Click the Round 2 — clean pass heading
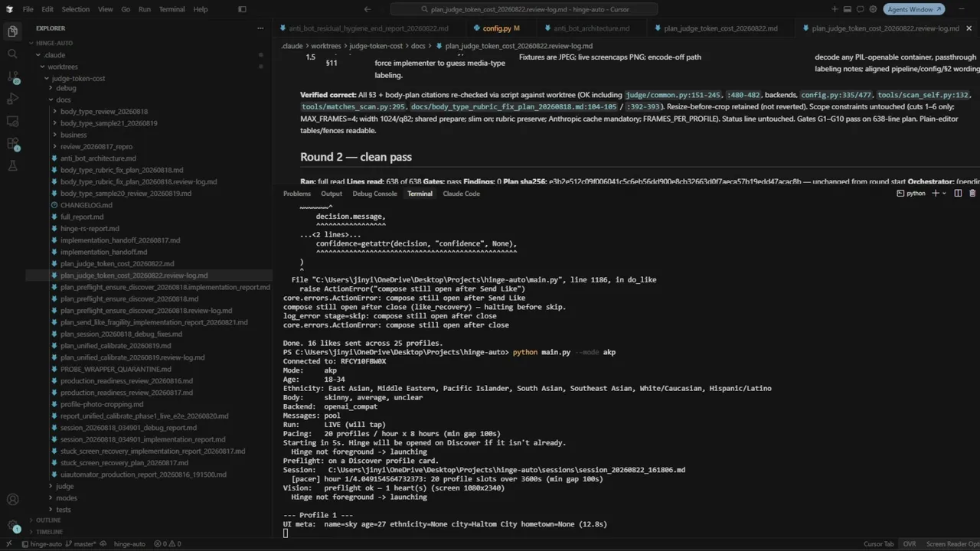 [356, 157]
